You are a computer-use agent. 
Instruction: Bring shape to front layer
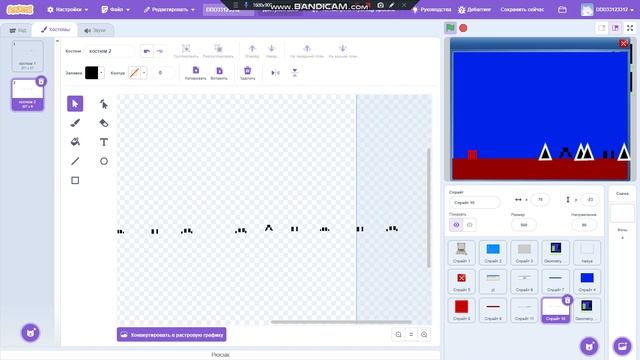coord(307,51)
